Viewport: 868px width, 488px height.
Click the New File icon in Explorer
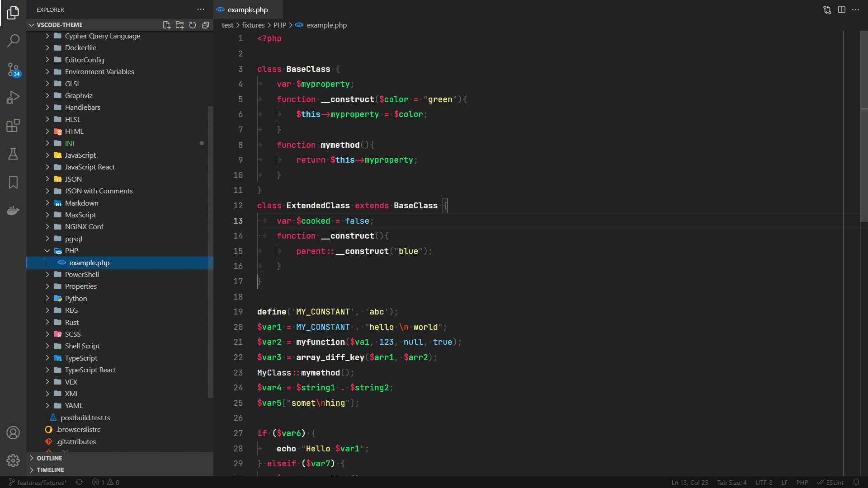tap(166, 25)
